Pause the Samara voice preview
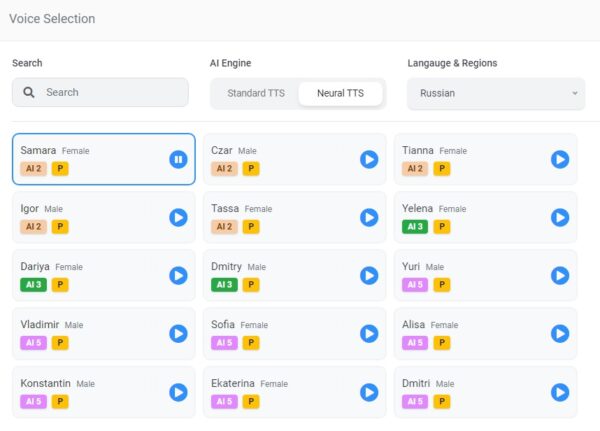The image size is (600, 431). [178, 159]
